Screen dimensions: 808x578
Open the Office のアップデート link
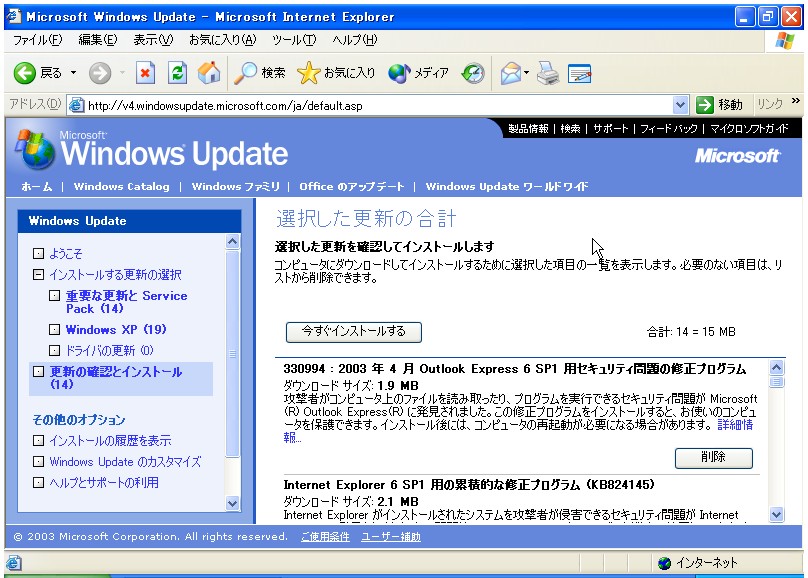click(351, 186)
